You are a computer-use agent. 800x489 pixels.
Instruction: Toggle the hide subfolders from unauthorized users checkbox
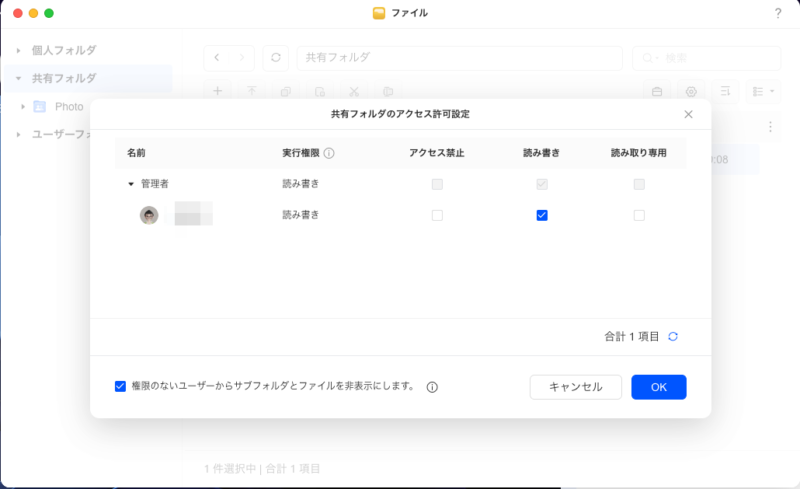click(121, 386)
